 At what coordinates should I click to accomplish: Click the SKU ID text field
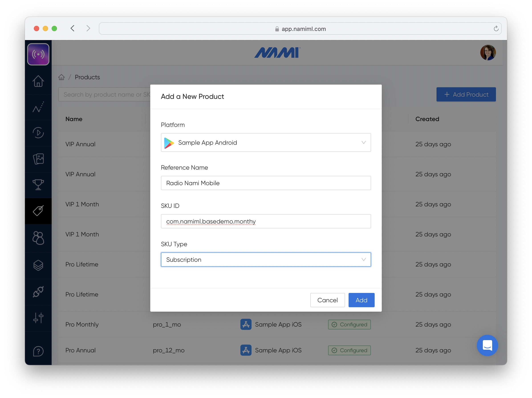pos(266,221)
